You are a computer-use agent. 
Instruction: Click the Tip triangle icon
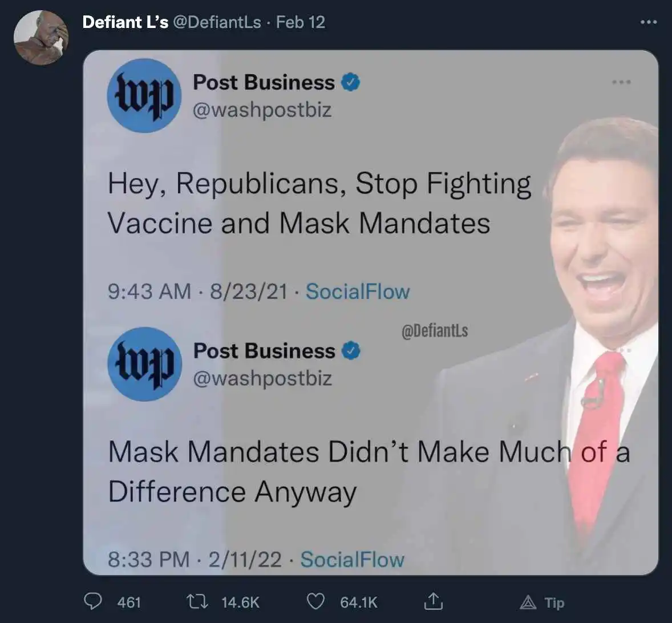pyautogui.click(x=528, y=602)
